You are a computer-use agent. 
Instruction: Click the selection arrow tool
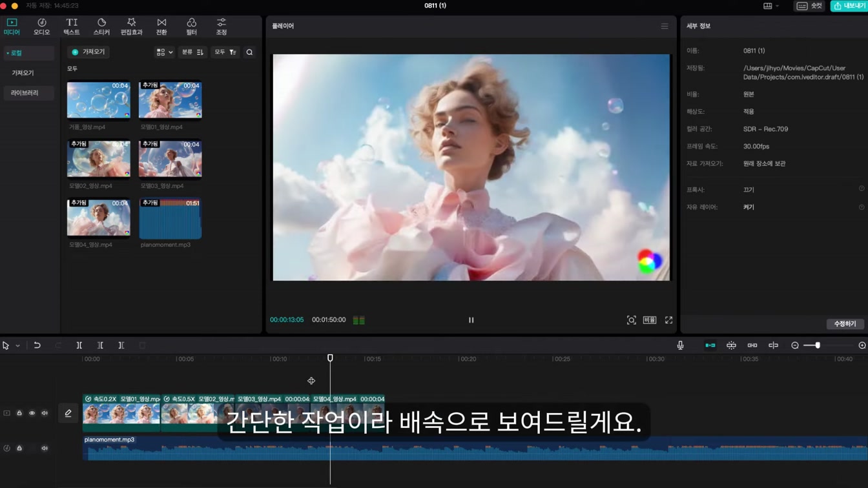click(x=6, y=346)
